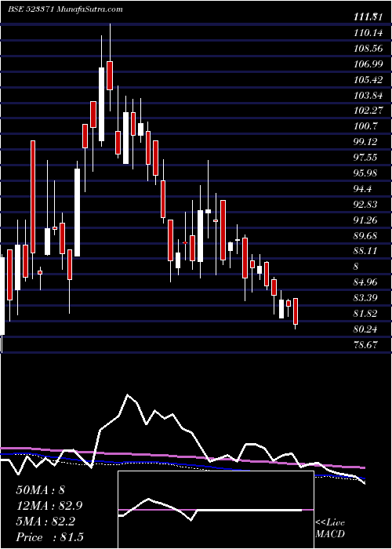392x549 pixels.
Task: Click the 100.7 price axis label
Action: [x=365, y=126]
